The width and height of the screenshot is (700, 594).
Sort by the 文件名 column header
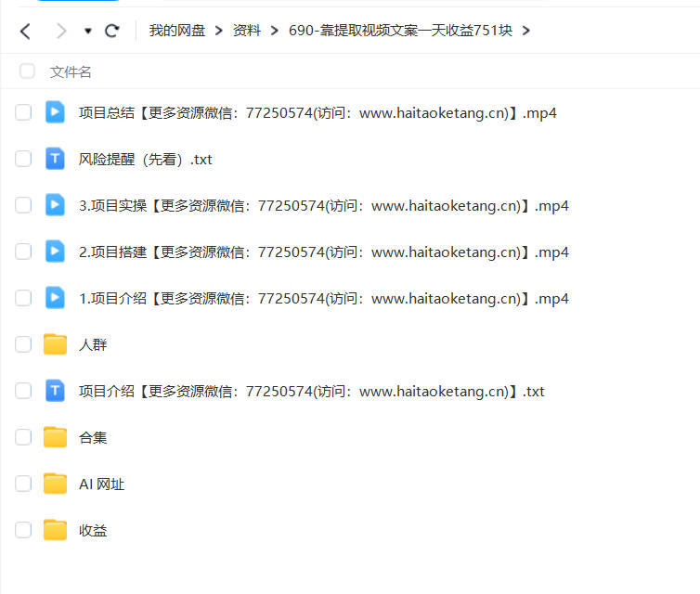point(71,71)
